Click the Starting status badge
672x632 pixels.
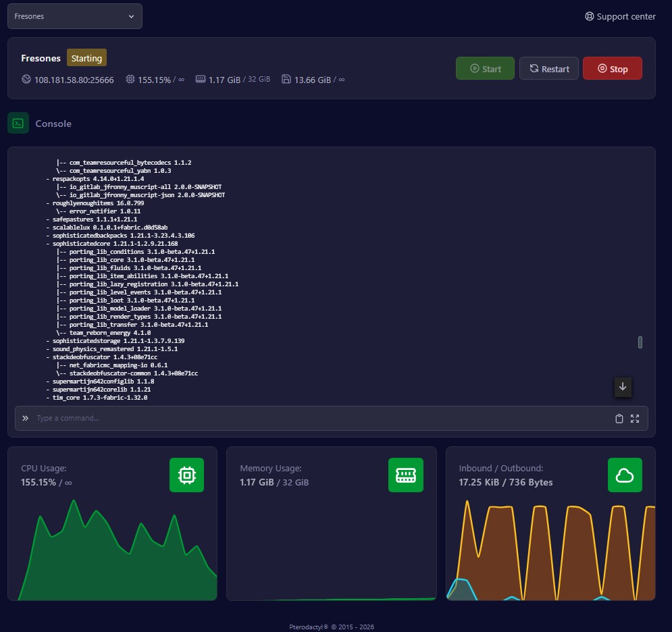point(86,58)
